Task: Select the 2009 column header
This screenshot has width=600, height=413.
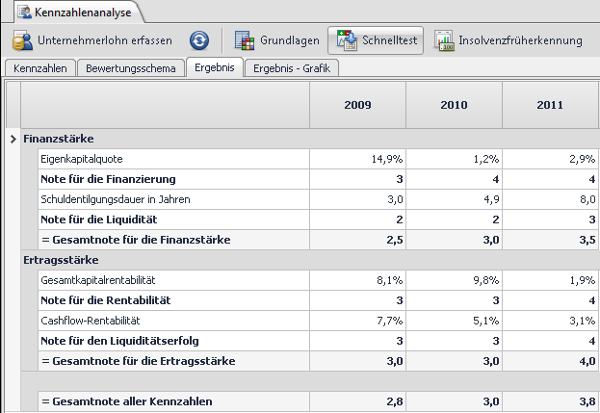Action: [x=357, y=105]
